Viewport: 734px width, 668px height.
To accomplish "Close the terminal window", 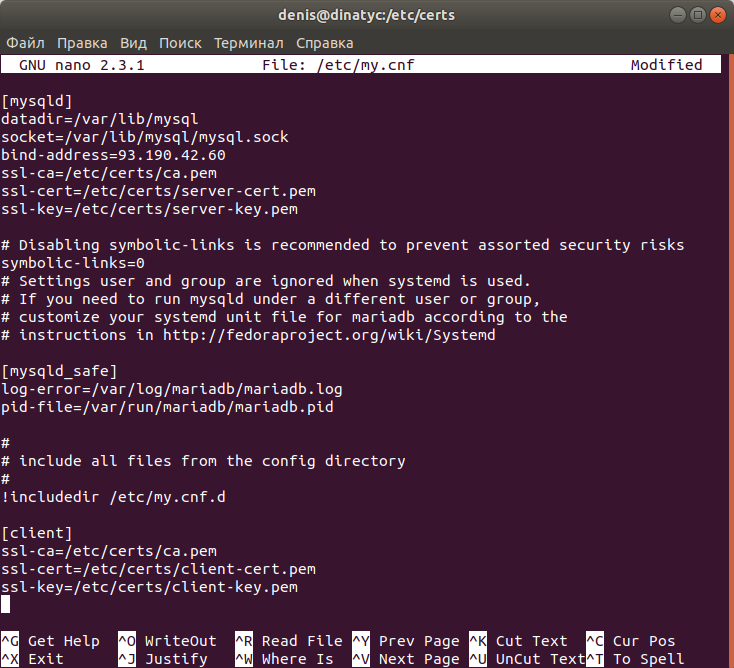I will click(x=718, y=15).
